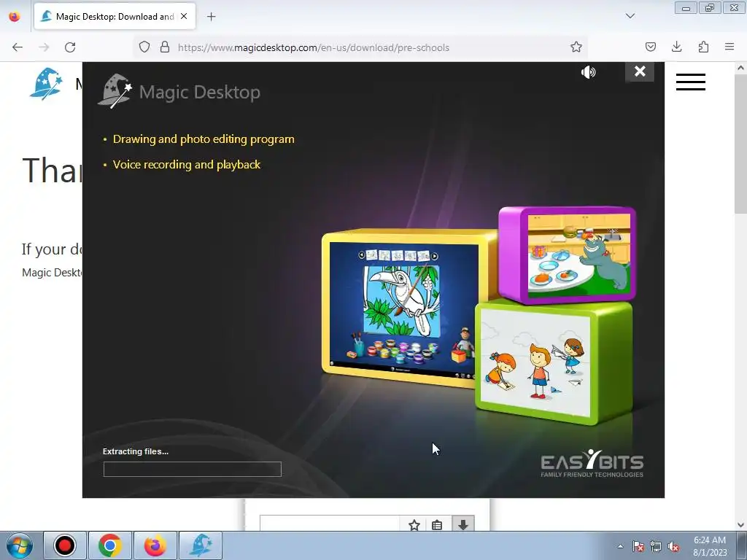Switch to Magic Desktop installer taskbar item

pyautogui.click(x=201, y=545)
